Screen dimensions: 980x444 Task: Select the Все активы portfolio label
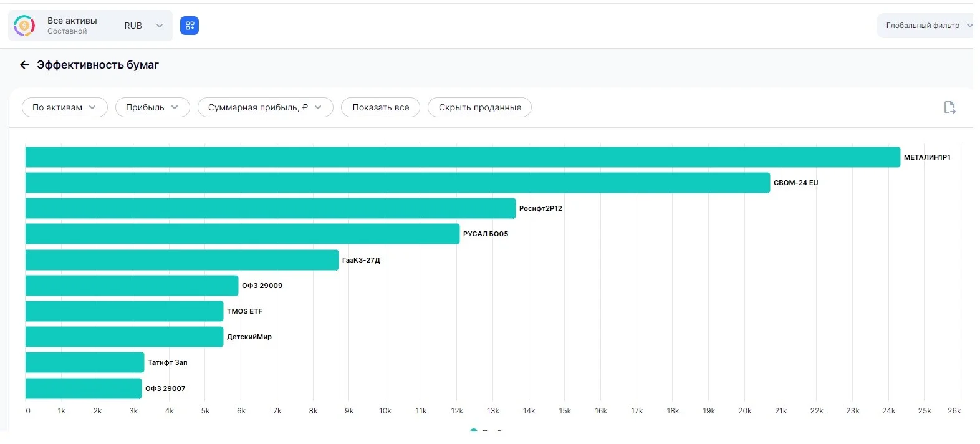72,21
